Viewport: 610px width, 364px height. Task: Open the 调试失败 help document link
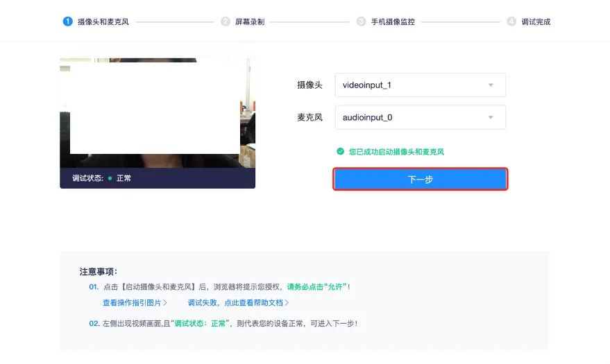235,303
